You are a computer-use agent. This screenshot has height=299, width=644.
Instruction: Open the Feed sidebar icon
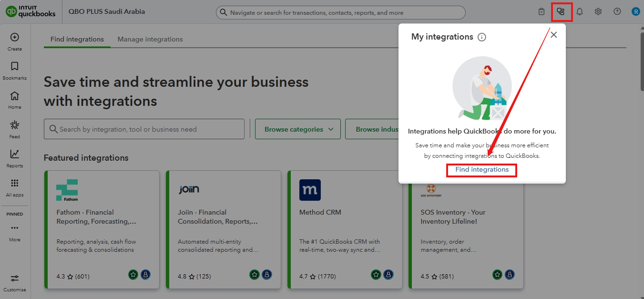(x=15, y=125)
